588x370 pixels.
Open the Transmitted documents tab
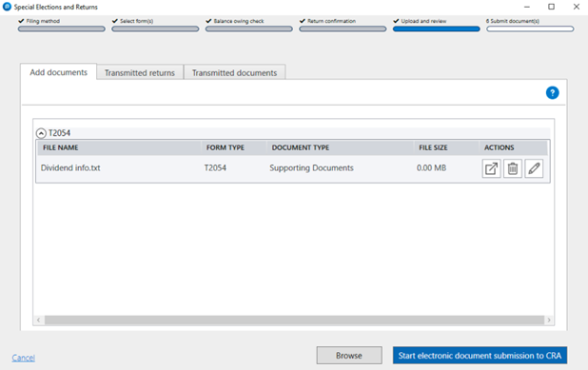point(234,72)
